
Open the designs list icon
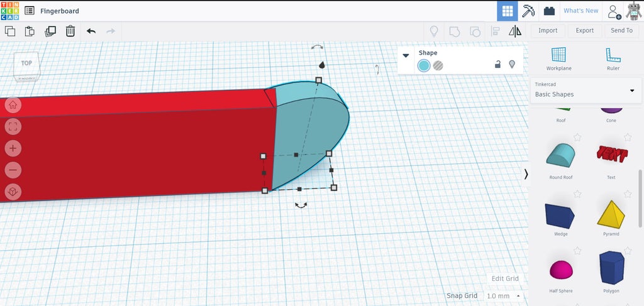29,11
